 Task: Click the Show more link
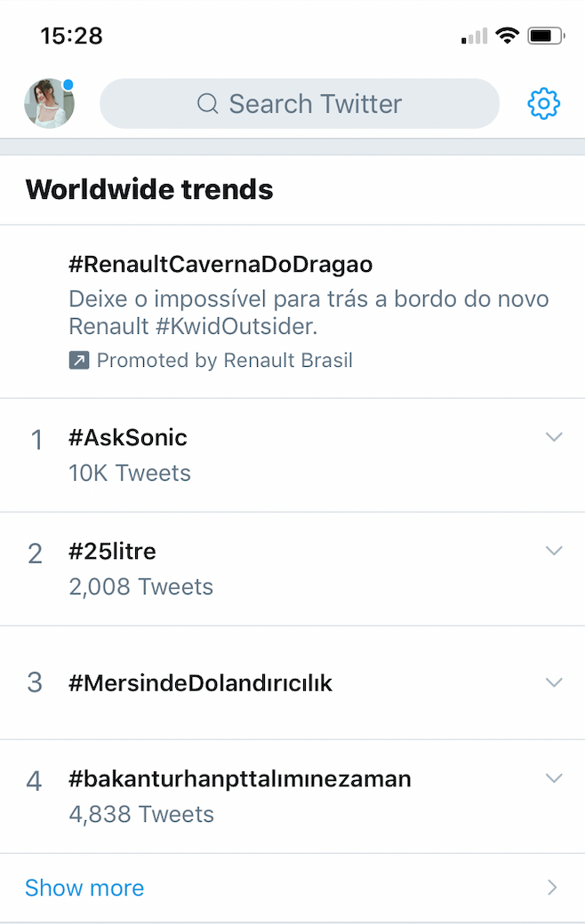(x=84, y=888)
